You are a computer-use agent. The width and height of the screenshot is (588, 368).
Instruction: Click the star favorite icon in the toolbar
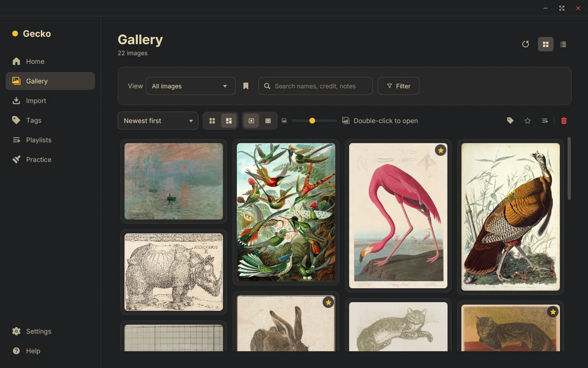pos(528,121)
